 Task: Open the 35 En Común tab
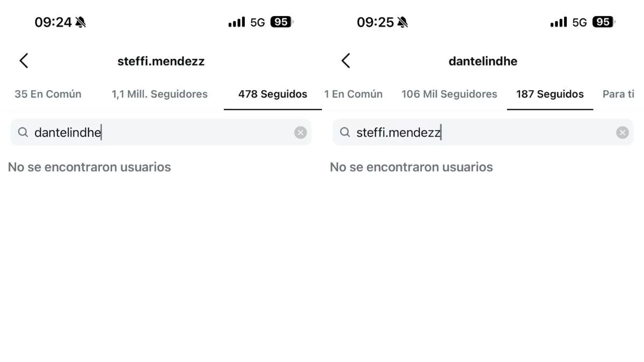point(48,94)
